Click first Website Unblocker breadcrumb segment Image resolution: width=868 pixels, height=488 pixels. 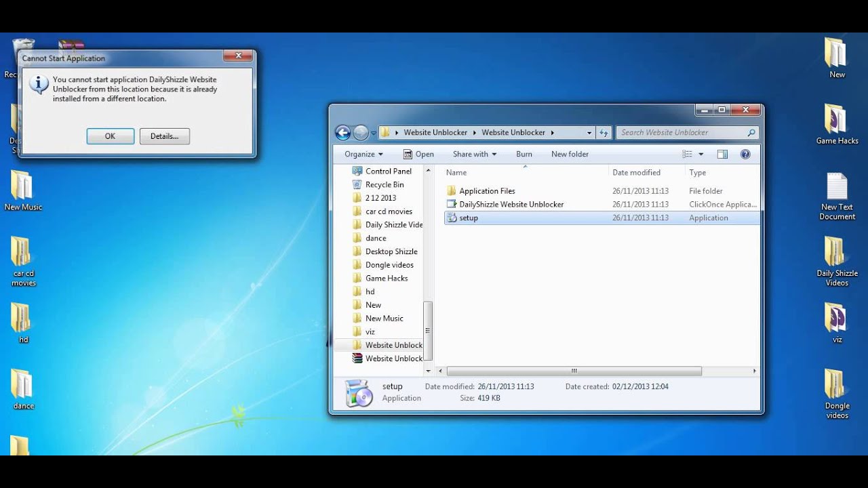pyautogui.click(x=435, y=133)
